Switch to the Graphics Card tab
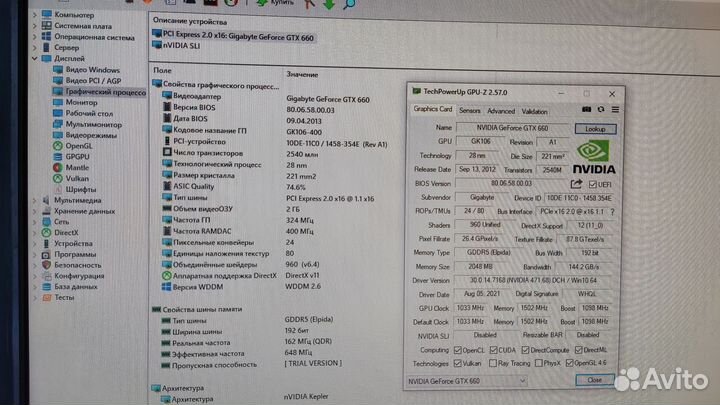Viewport: 720px width, 405px height. pyautogui.click(x=433, y=109)
